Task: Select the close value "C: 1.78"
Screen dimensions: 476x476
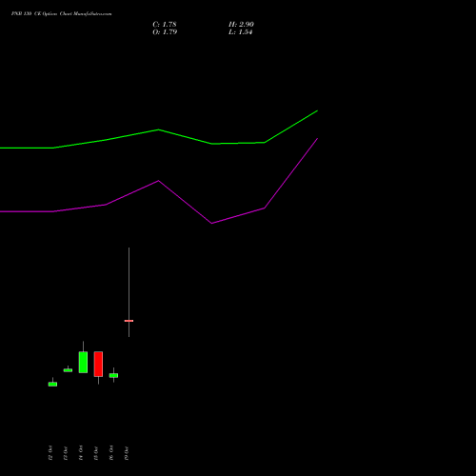Action: pos(165,25)
